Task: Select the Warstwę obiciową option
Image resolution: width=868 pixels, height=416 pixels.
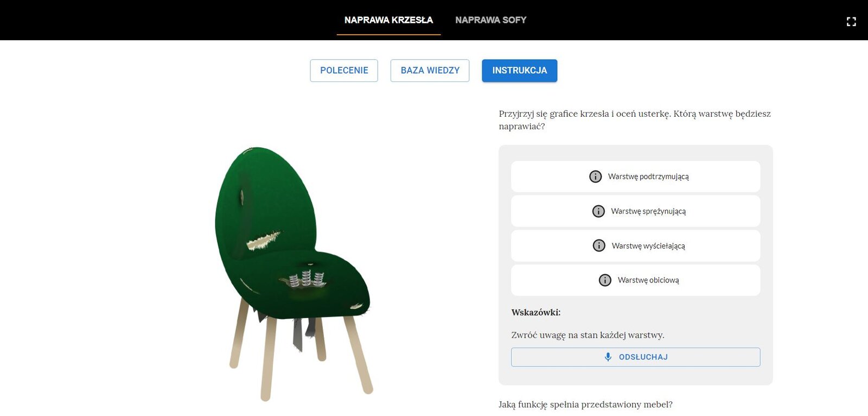Action: point(635,280)
